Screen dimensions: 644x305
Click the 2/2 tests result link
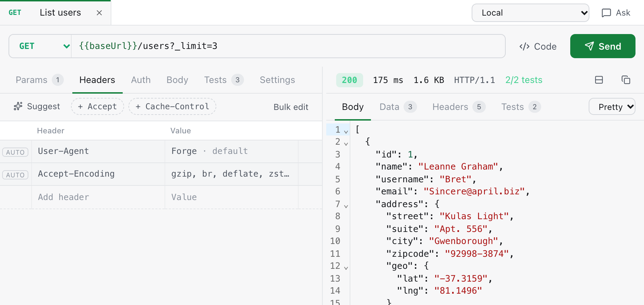(524, 80)
